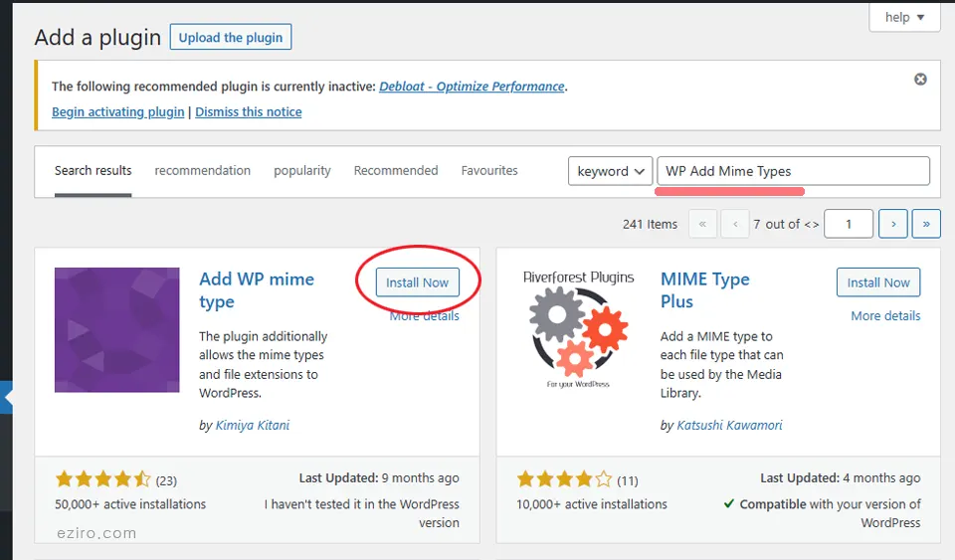Image resolution: width=955 pixels, height=560 pixels.
Task: Open MIME Type Plus plugin title
Action: pyautogui.click(x=704, y=290)
